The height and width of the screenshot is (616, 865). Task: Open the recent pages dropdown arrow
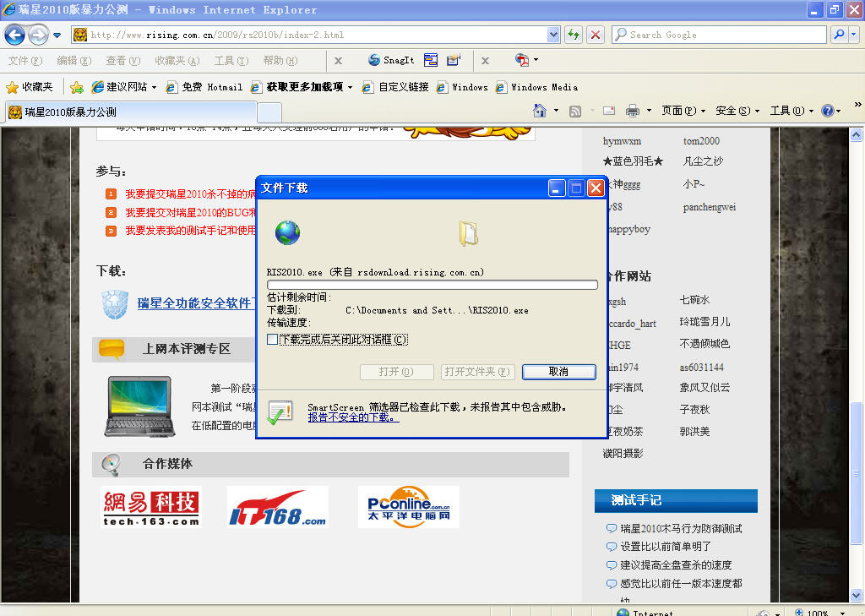57,35
